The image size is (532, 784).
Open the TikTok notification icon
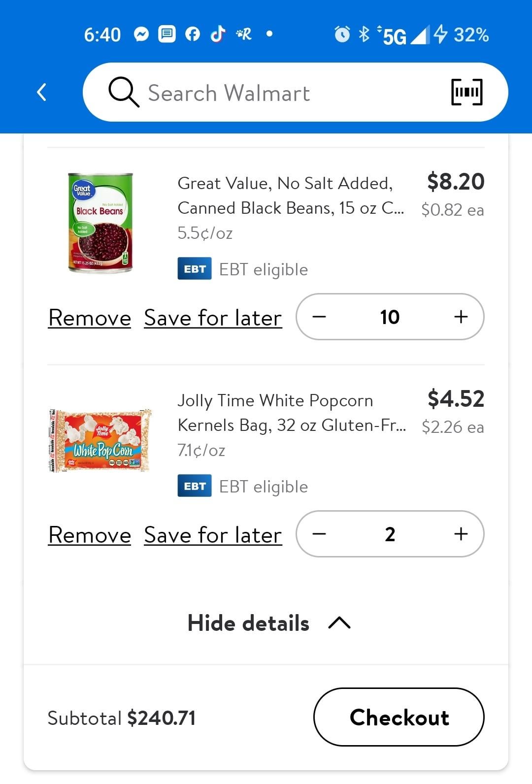(218, 34)
